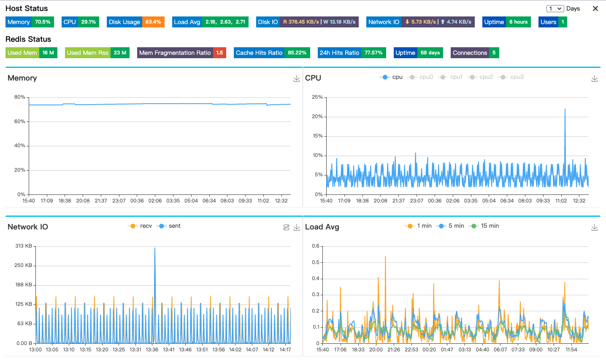Click the Network IO chart title
Image resolution: width=606 pixels, height=364 pixels.
28,227
